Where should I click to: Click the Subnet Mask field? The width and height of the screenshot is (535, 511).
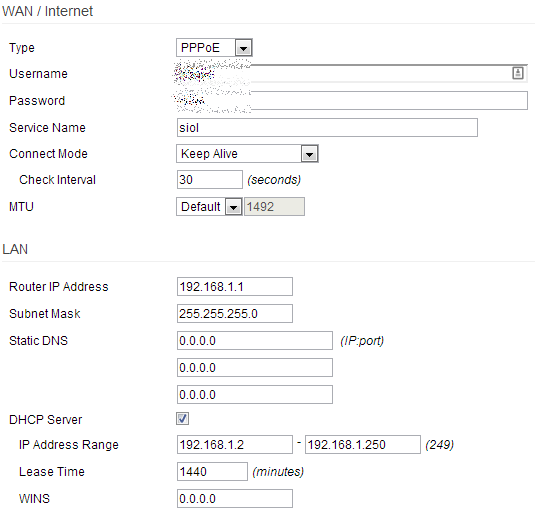(x=235, y=313)
